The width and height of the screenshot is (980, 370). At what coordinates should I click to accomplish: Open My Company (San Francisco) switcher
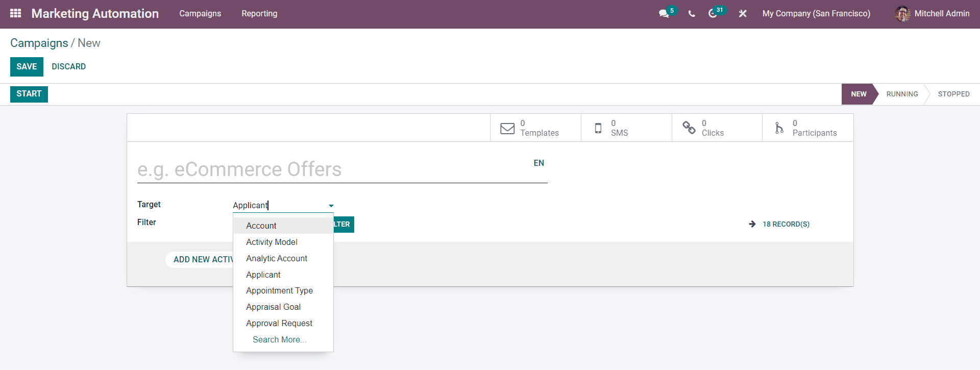click(816, 14)
